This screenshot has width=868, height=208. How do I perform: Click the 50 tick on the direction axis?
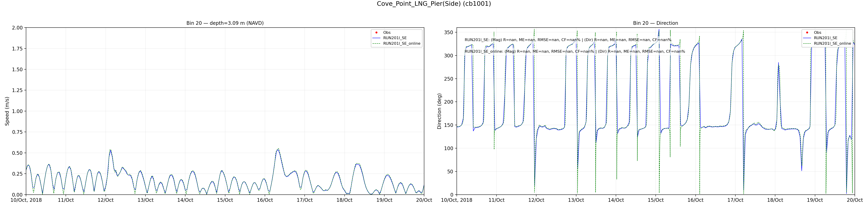tap(450, 171)
